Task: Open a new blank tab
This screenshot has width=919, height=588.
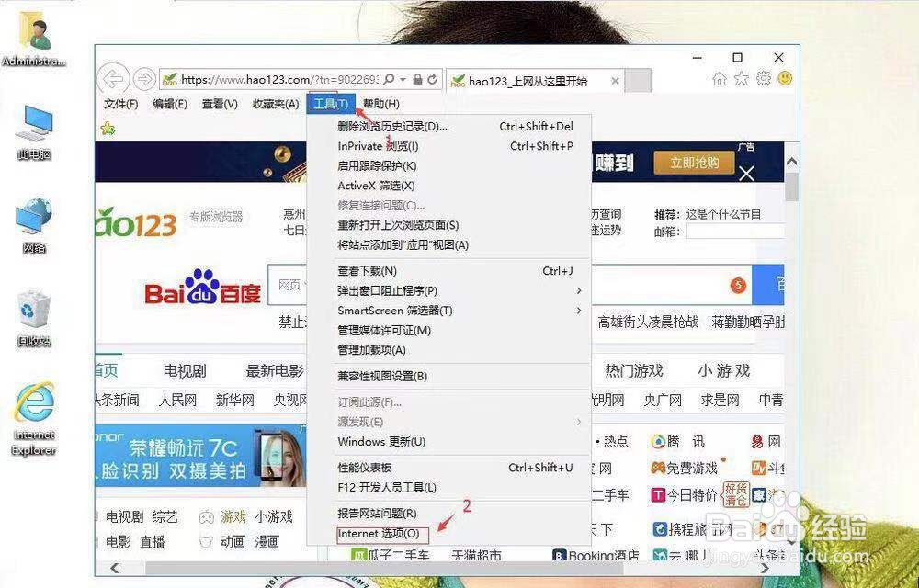Action: coord(638,81)
